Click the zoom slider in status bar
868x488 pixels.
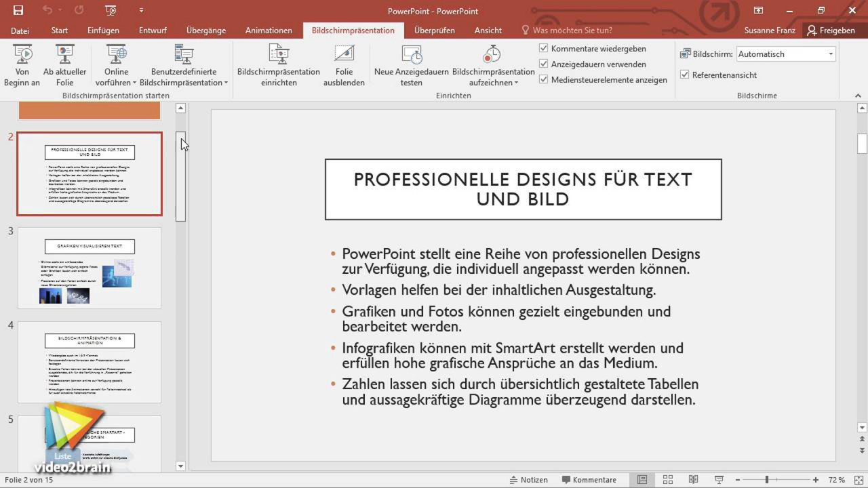point(767,480)
